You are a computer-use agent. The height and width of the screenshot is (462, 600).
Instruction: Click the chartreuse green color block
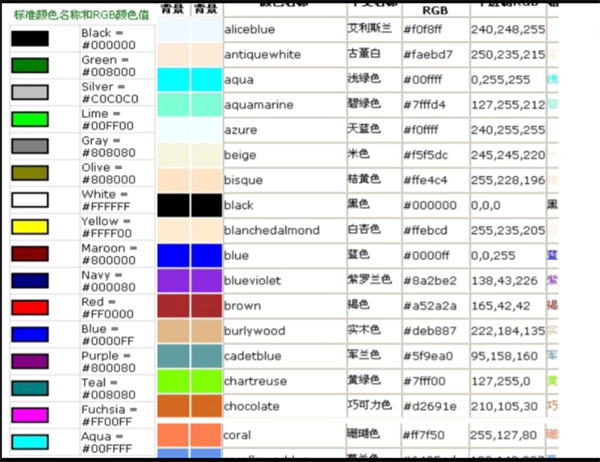[x=190, y=381]
